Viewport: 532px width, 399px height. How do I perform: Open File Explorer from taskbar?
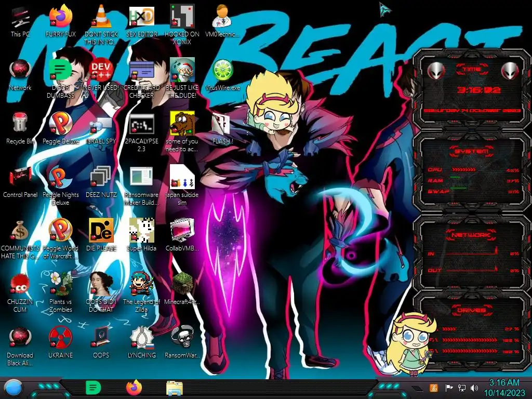pos(175,388)
